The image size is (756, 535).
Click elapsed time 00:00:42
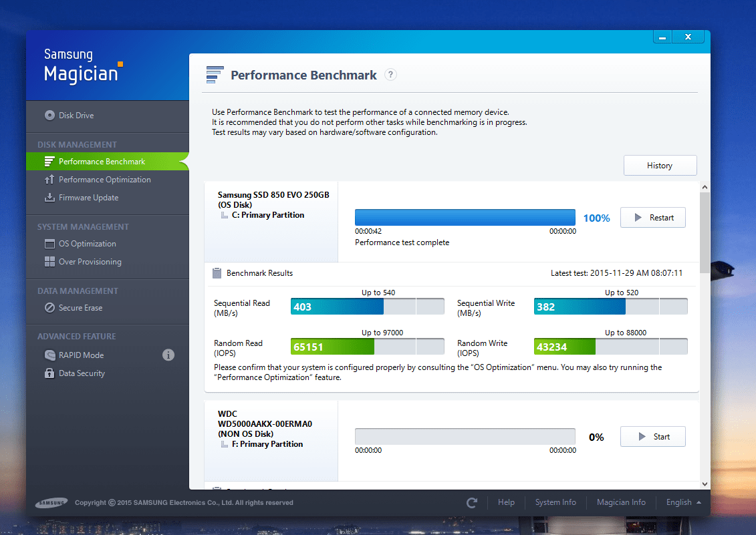click(x=368, y=231)
